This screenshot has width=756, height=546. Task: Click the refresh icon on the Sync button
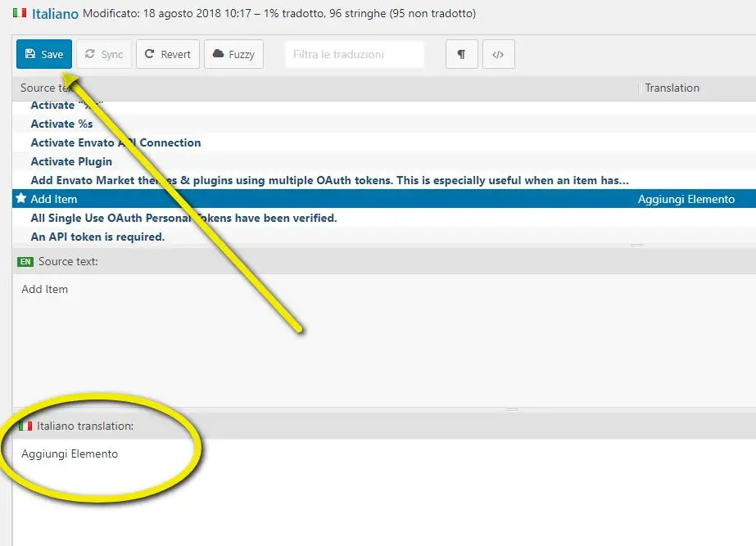89,53
